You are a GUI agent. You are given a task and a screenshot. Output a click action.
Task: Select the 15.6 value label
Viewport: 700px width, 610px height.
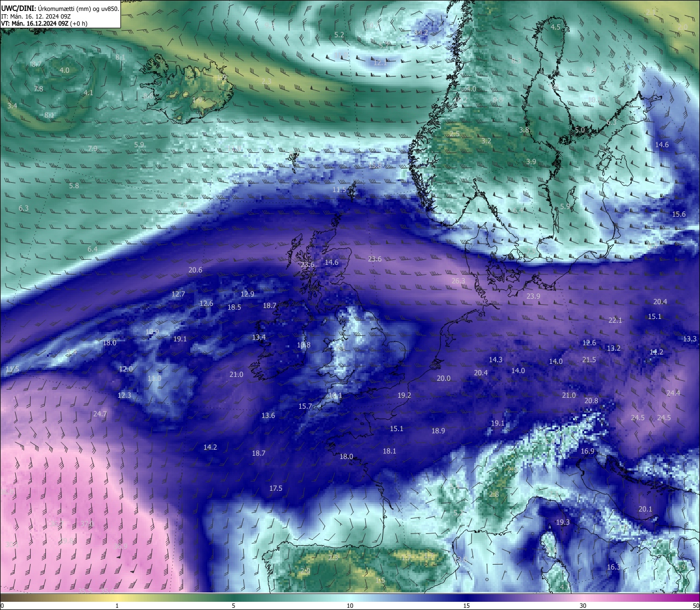(679, 214)
